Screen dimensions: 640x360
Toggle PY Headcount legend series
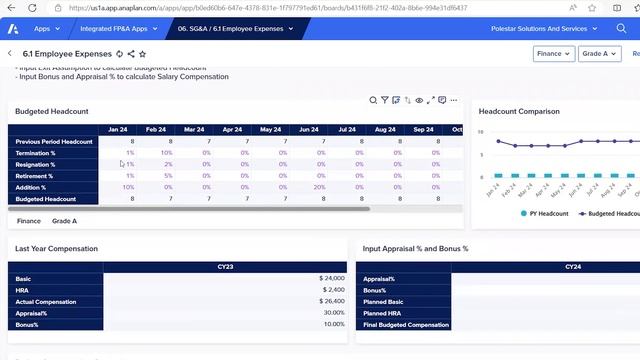[x=544, y=213]
